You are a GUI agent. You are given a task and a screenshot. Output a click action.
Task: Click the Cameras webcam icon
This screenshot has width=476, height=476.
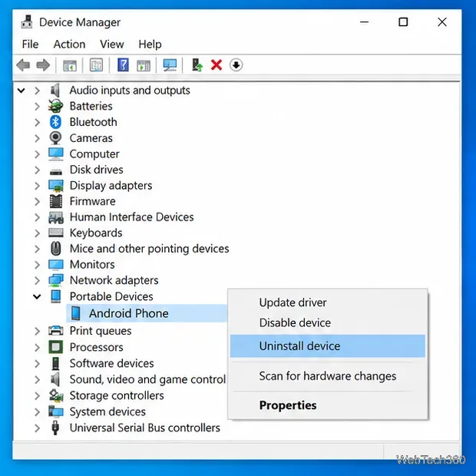point(55,138)
